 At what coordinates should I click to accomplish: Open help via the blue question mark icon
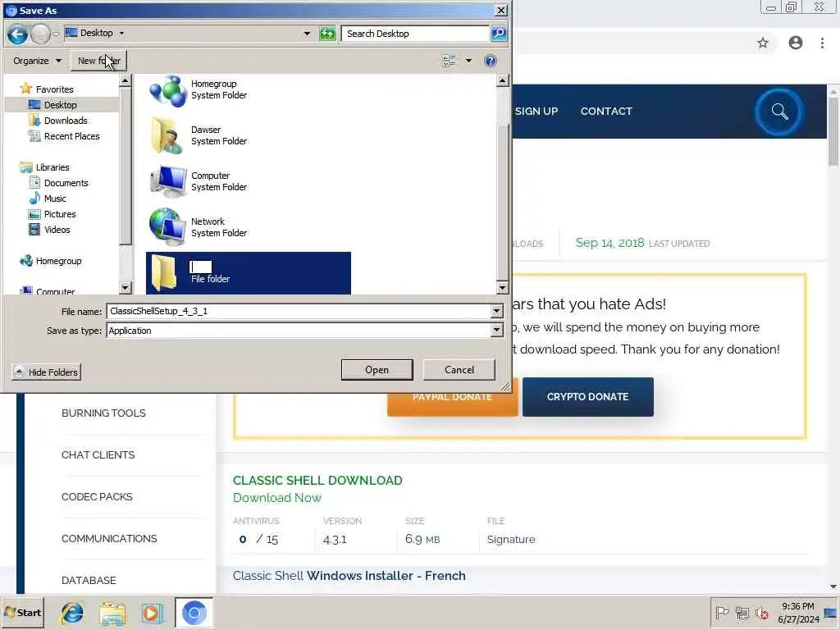click(491, 61)
